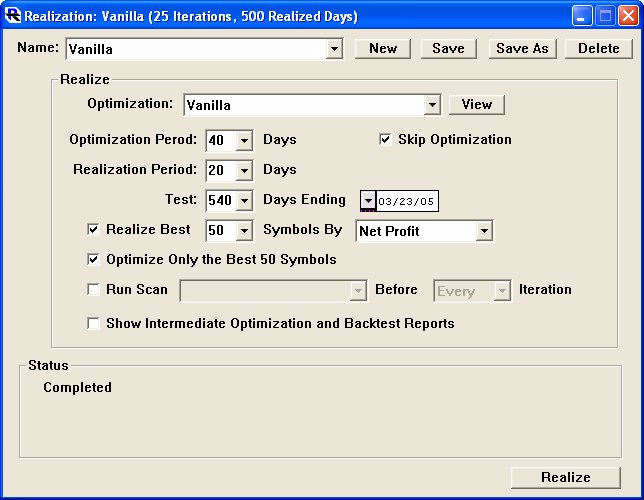Click the application icon in title bar

(x=13, y=16)
